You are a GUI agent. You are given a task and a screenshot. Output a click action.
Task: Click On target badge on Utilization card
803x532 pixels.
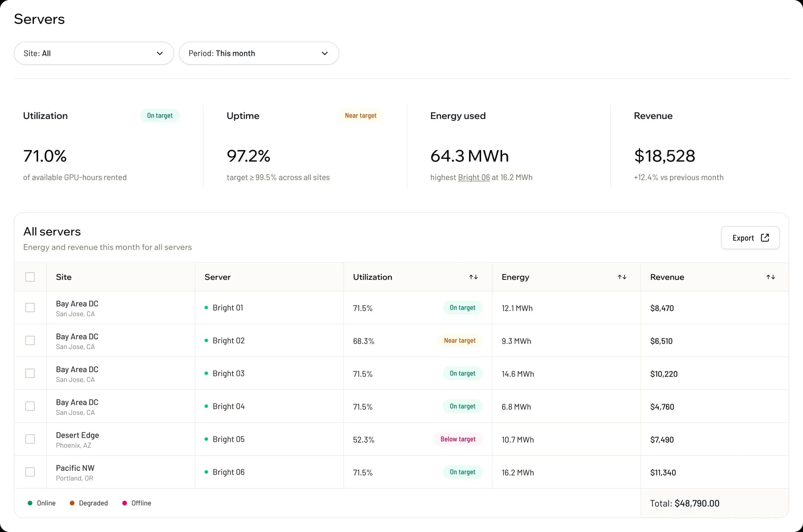160,115
